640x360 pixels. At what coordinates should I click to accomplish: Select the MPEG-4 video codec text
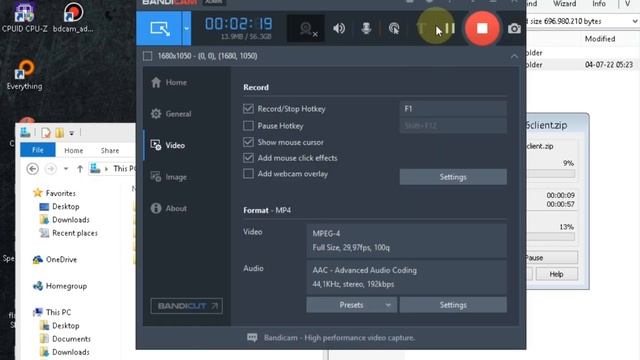326,233
